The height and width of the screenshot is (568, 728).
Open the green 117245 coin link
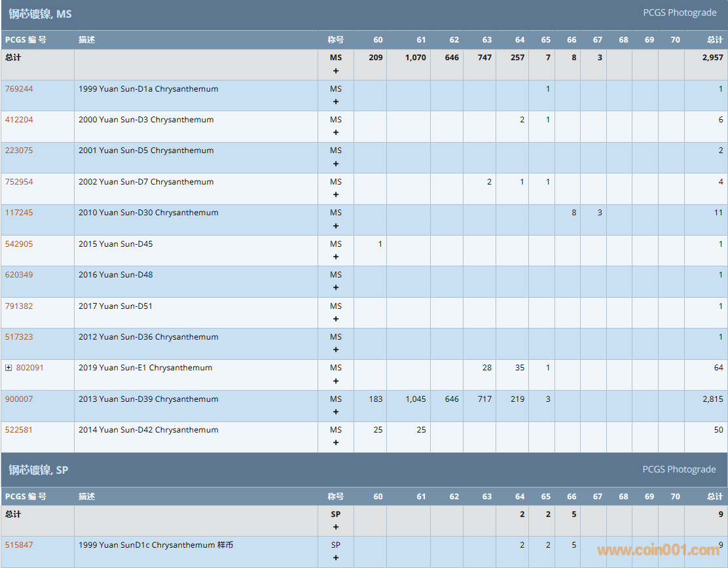click(x=19, y=213)
